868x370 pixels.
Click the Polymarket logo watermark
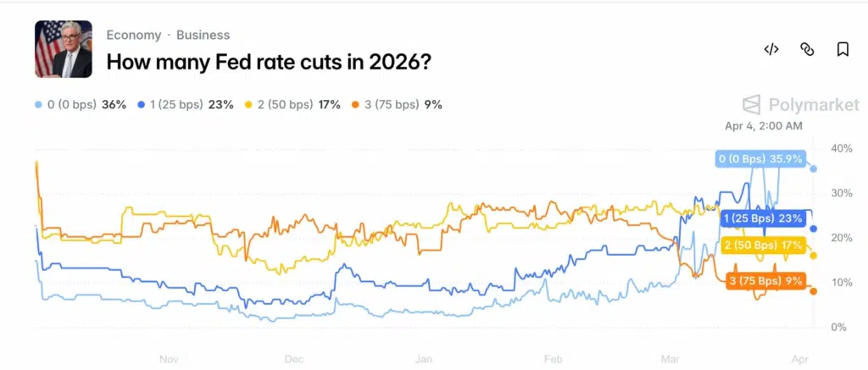click(788, 105)
